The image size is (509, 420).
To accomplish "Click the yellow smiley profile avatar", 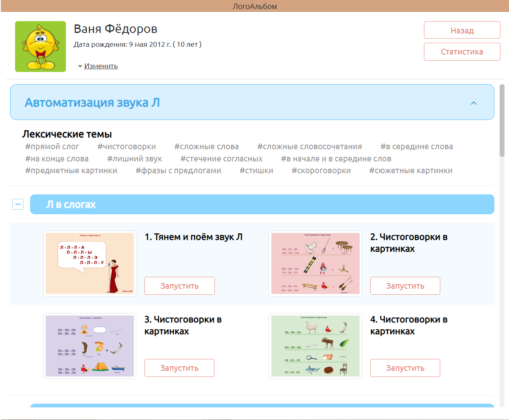I will point(40,47).
